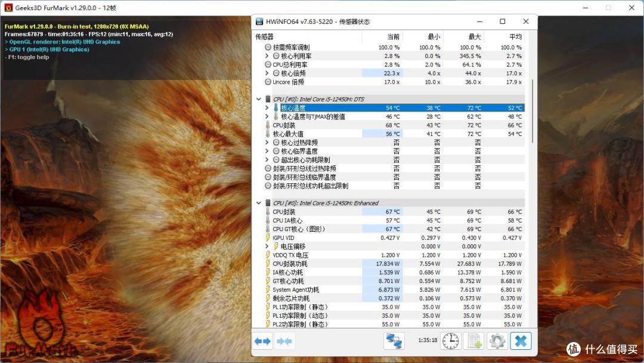Click the HWiNFO vertical scrollbar thumb

coord(532,111)
